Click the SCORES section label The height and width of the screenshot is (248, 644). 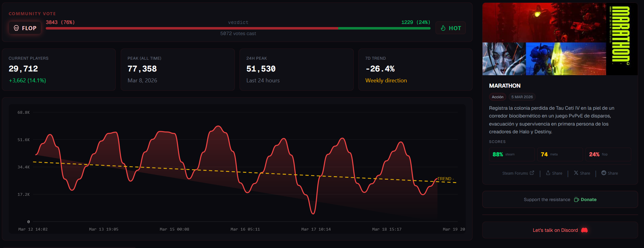tap(497, 142)
